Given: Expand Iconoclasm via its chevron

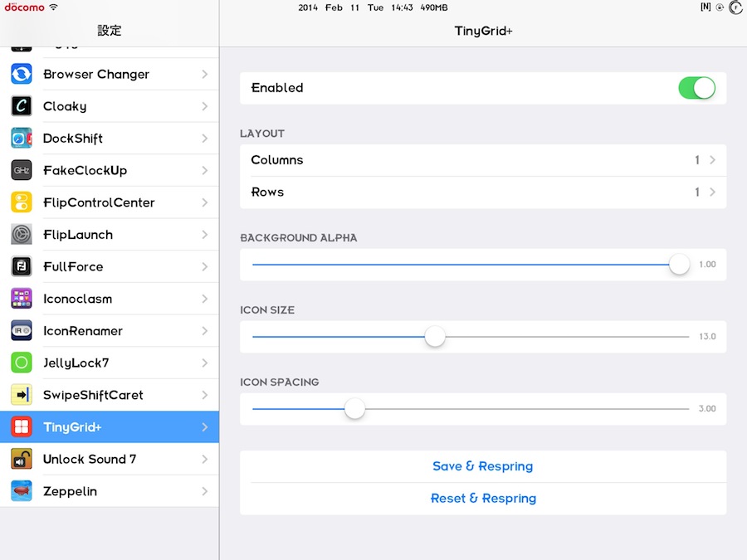Looking at the screenshot, I should [205, 299].
